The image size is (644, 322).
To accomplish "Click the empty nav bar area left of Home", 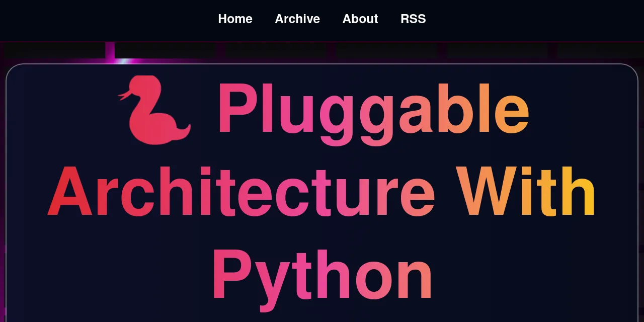I will coord(101,20).
